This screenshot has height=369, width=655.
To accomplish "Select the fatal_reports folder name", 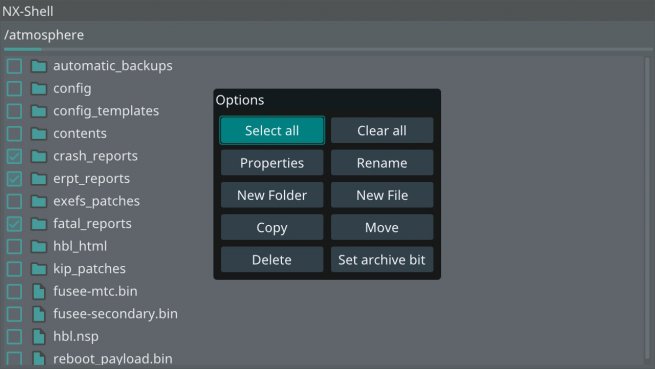I will [92, 224].
